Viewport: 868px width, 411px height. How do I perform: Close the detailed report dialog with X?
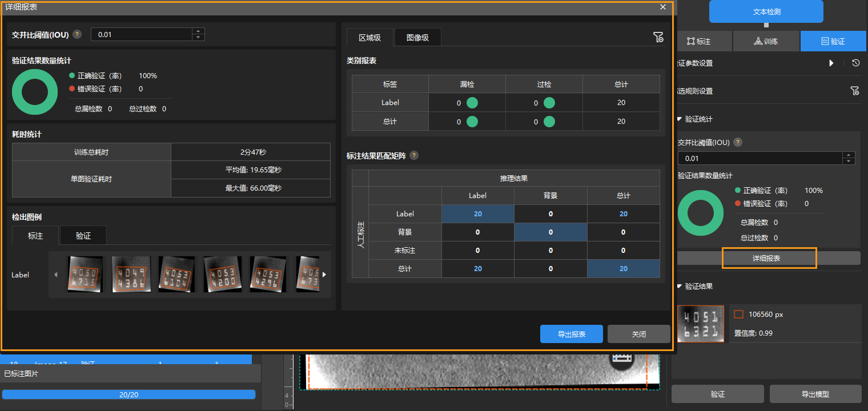point(662,7)
